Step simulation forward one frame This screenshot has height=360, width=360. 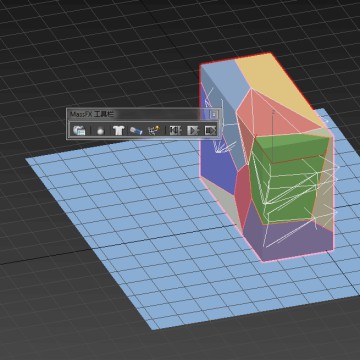coord(211,130)
